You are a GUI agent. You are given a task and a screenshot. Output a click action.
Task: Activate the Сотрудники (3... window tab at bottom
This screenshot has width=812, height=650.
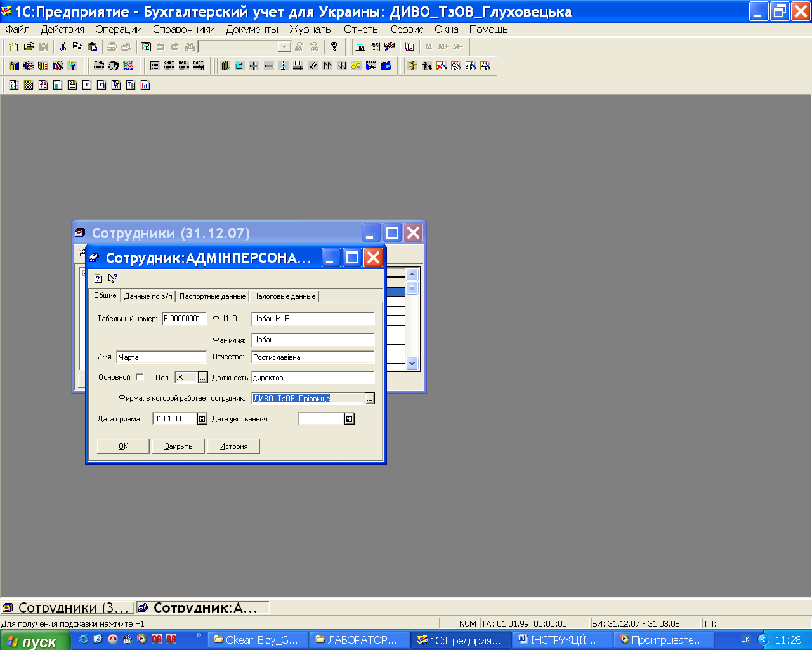pyautogui.click(x=67, y=607)
